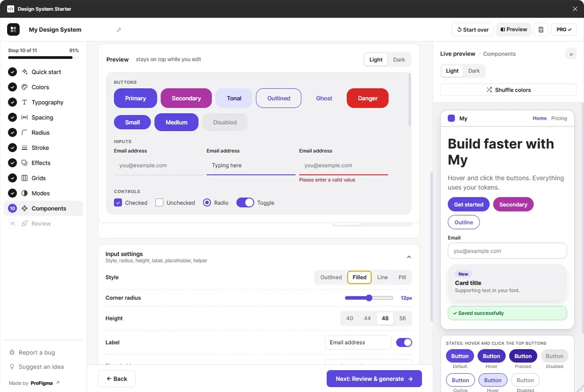
Task: Jump to the Spacing step
Action: click(43, 117)
